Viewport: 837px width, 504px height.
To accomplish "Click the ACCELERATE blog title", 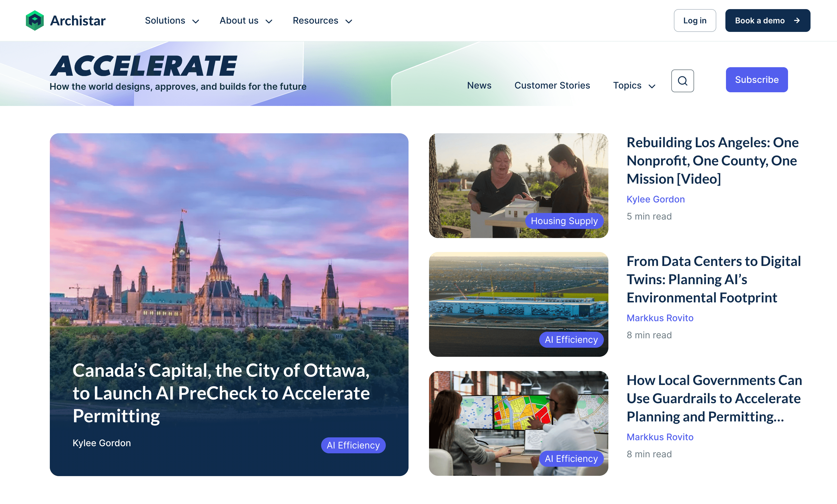I will [x=144, y=65].
